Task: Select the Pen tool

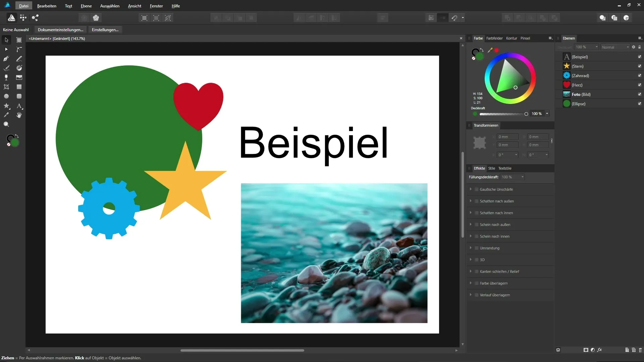Action: 6,59
